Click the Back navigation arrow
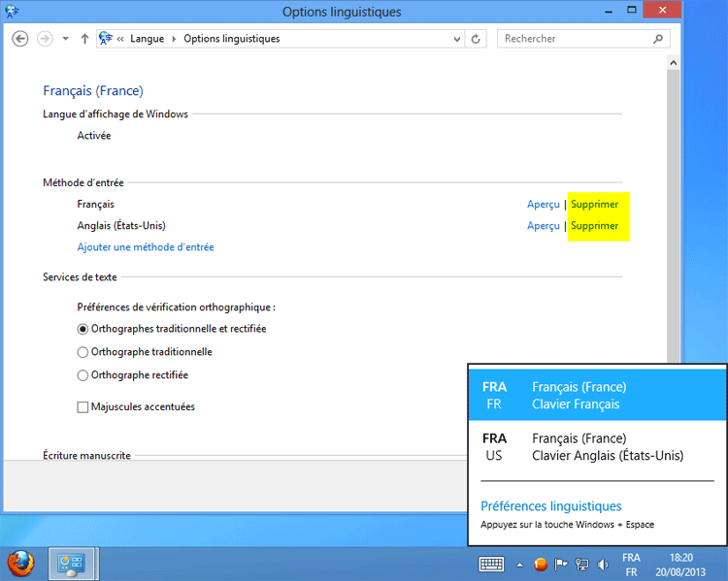This screenshot has width=728, height=581. (x=20, y=39)
